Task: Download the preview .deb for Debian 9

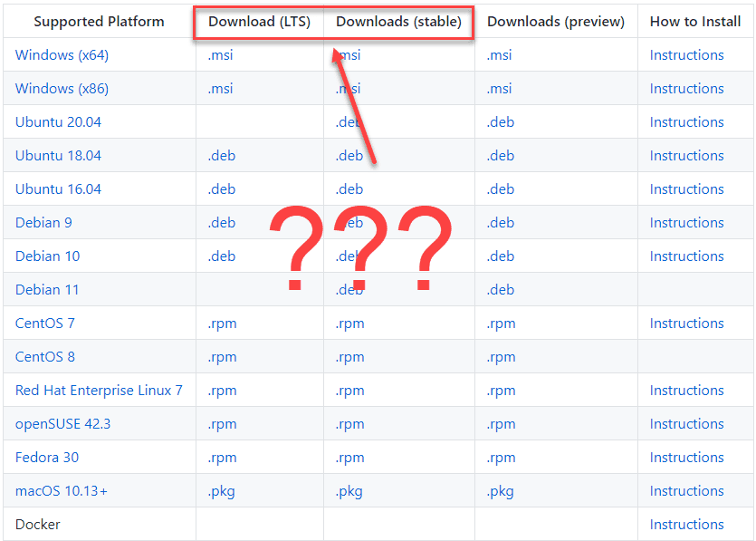Action: pyautogui.click(x=501, y=223)
